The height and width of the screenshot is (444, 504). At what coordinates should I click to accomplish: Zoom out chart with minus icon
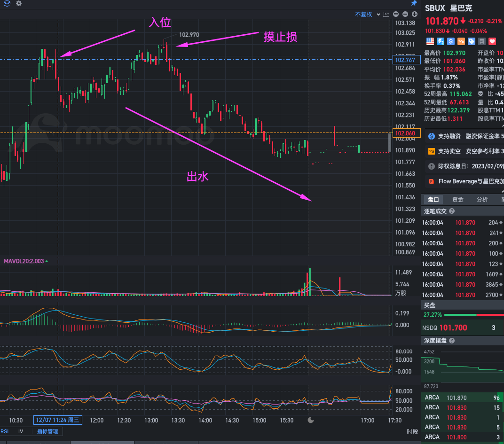405,14
